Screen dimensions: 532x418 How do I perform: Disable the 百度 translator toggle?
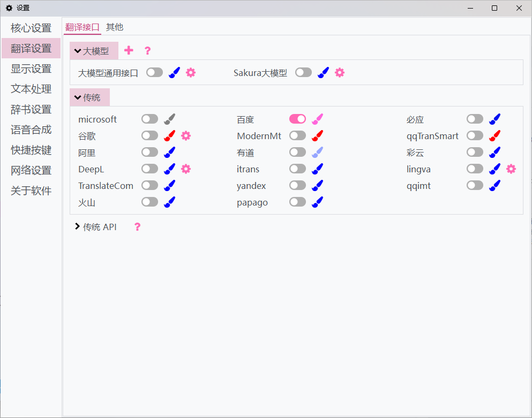click(297, 118)
